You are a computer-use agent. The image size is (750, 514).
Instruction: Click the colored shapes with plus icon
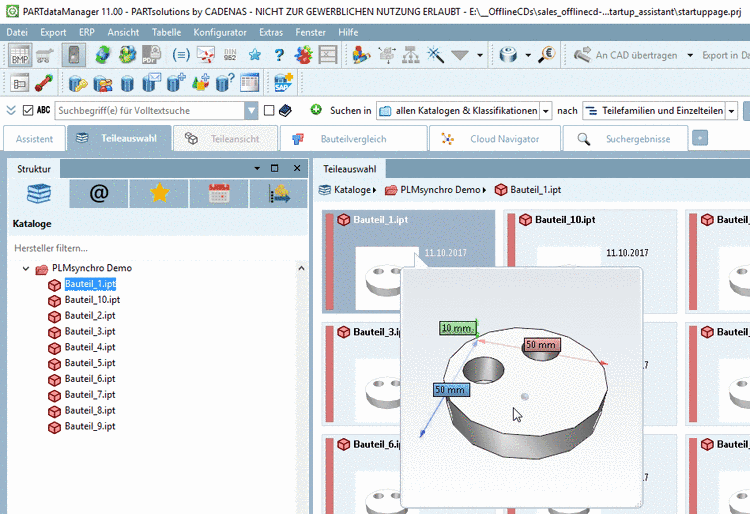click(x=200, y=82)
